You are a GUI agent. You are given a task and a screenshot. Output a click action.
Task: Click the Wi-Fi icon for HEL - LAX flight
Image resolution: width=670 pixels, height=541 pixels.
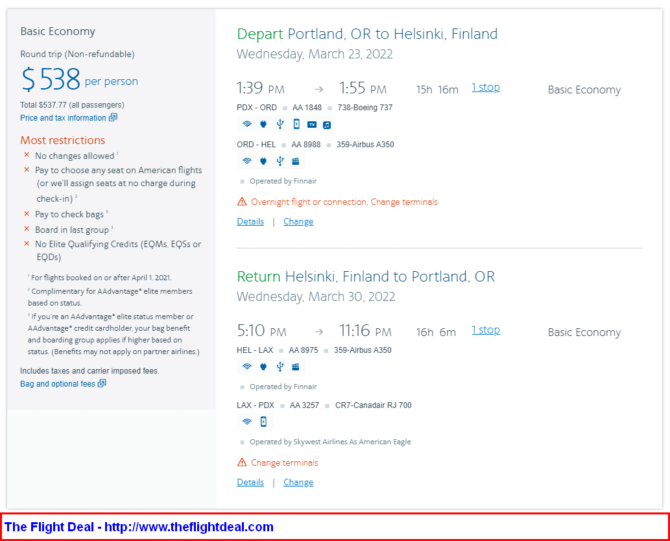point(247,367)
